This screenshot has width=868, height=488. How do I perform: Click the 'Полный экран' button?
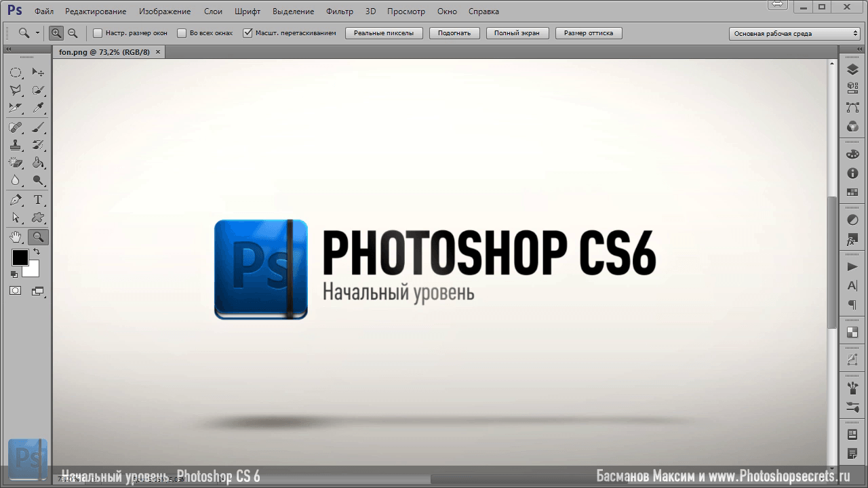(517, 33)
